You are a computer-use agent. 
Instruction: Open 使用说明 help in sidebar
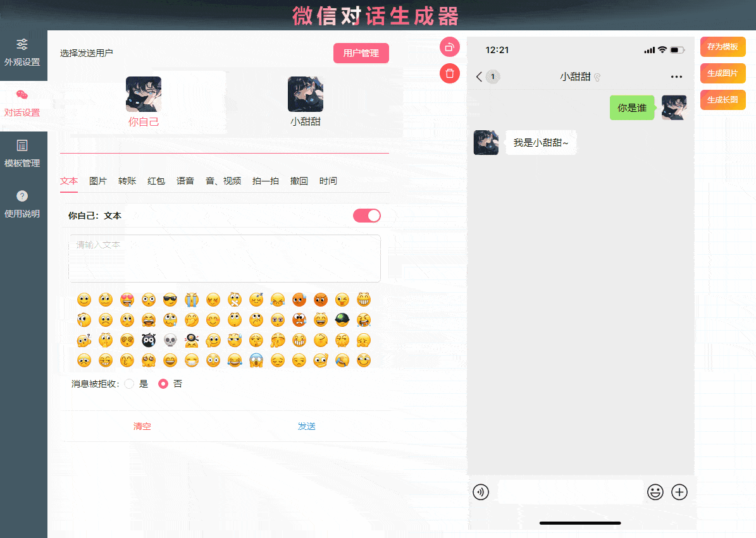coord(22,204)
